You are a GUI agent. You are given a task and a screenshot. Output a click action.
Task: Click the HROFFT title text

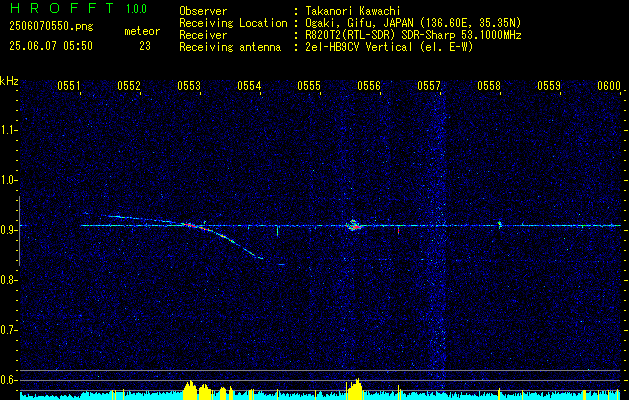point(62,8)
